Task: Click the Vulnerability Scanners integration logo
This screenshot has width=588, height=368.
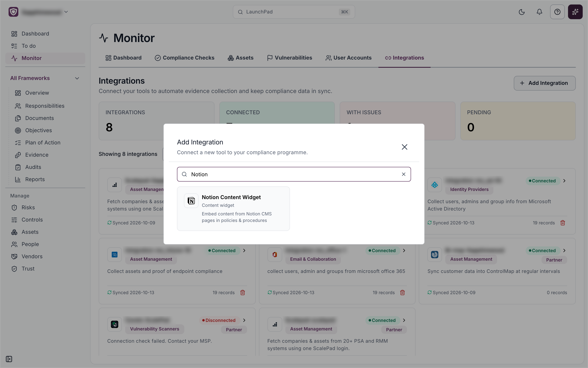Action: tap(115, 324)
